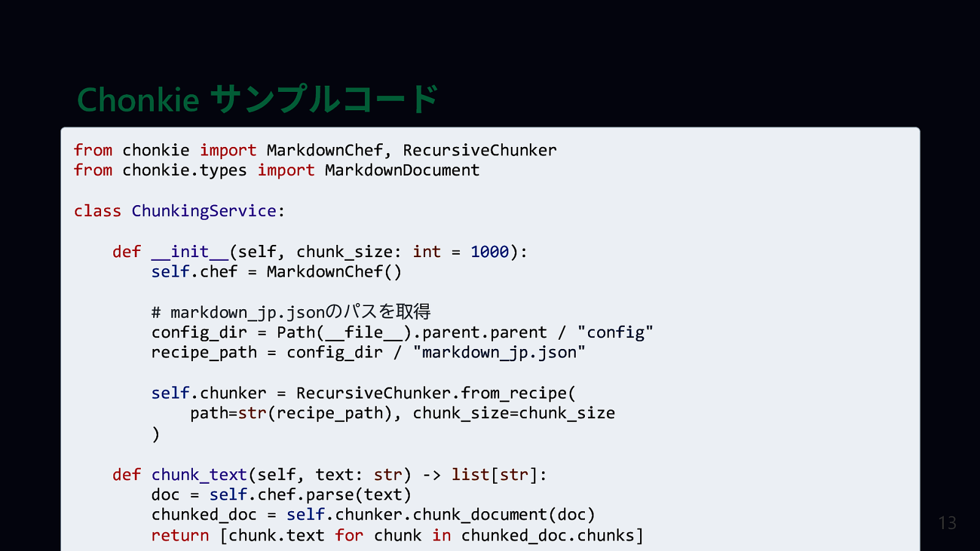This screenshot has height=551, width=980.
Task: Click the MarkdownChef import name in first line
Action: pyautogui.click(x=325, y=150)
